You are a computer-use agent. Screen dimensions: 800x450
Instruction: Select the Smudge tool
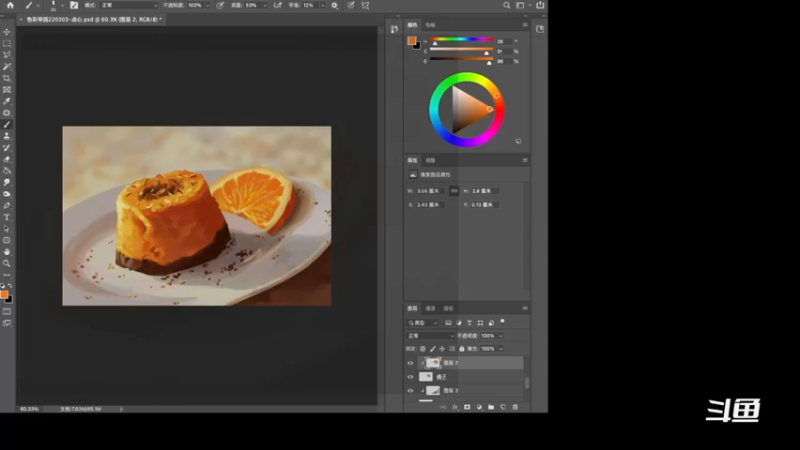click(7, 182)
